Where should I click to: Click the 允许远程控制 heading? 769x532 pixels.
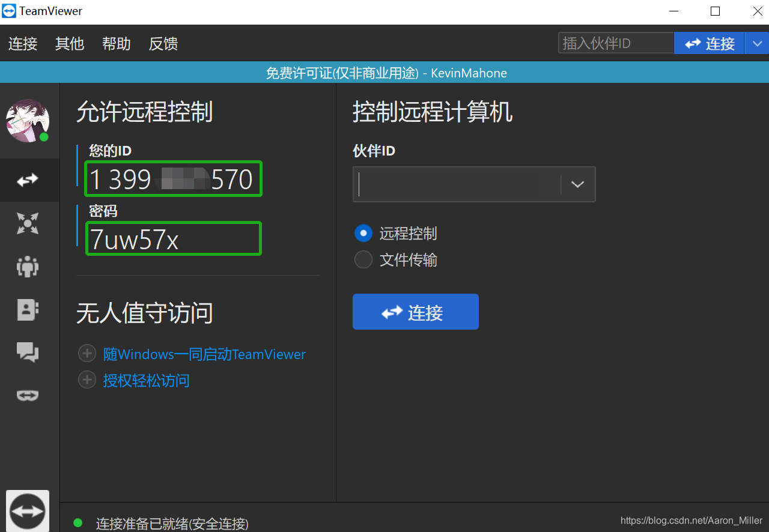145,112
